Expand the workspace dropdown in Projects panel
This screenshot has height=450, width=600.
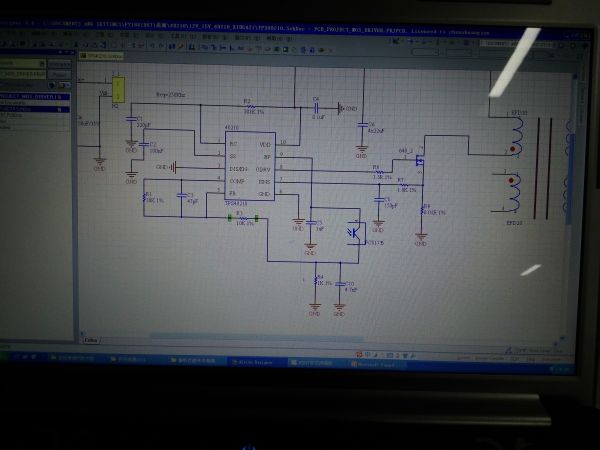(42, 63)
